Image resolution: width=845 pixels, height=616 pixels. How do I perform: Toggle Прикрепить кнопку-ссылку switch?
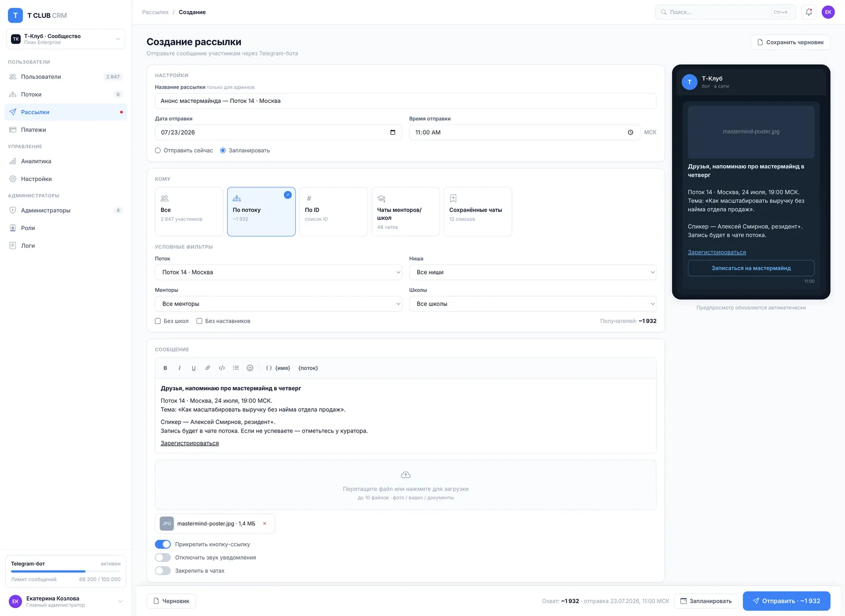(x=163, y=544)
